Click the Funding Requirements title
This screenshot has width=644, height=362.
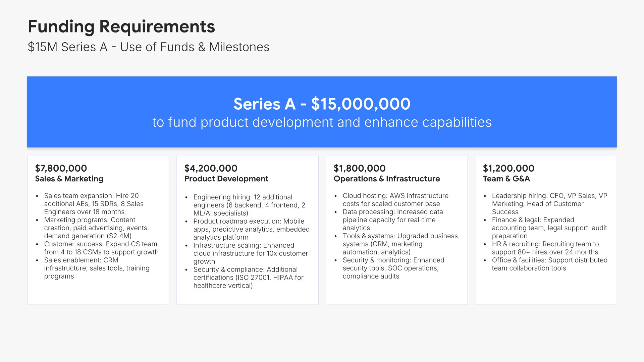coord(121,26)
